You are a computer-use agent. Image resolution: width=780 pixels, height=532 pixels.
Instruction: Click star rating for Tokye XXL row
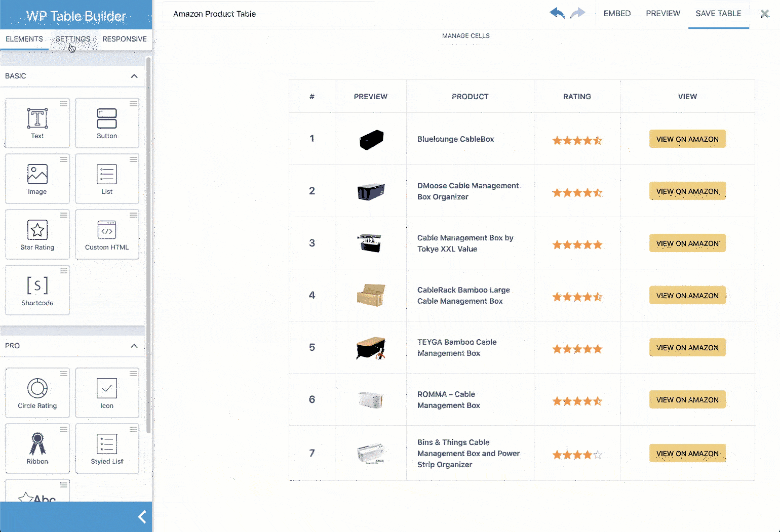tap(577, 244)
